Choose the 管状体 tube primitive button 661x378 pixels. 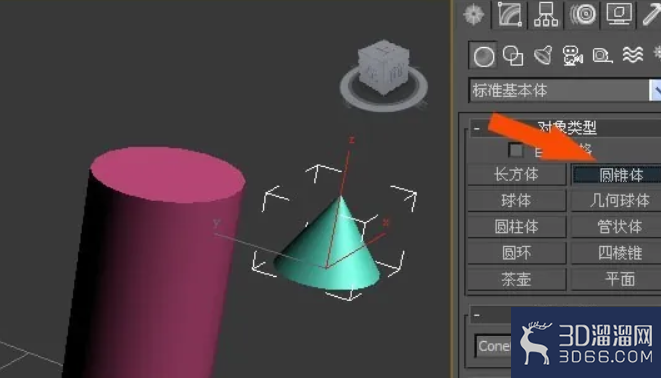[x=616, y=227]
